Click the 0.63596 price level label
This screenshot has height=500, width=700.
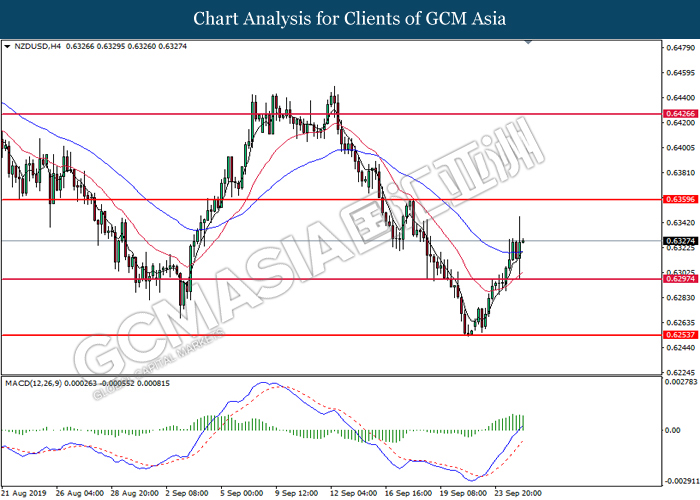tap(680, 200)
